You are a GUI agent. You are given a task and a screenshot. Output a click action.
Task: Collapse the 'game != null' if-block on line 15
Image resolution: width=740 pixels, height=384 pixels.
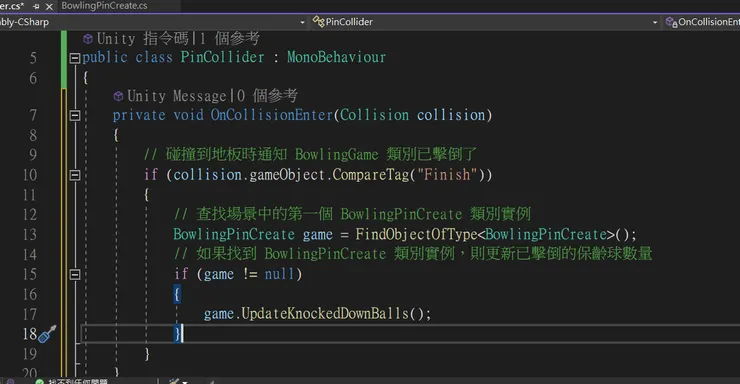75,274
